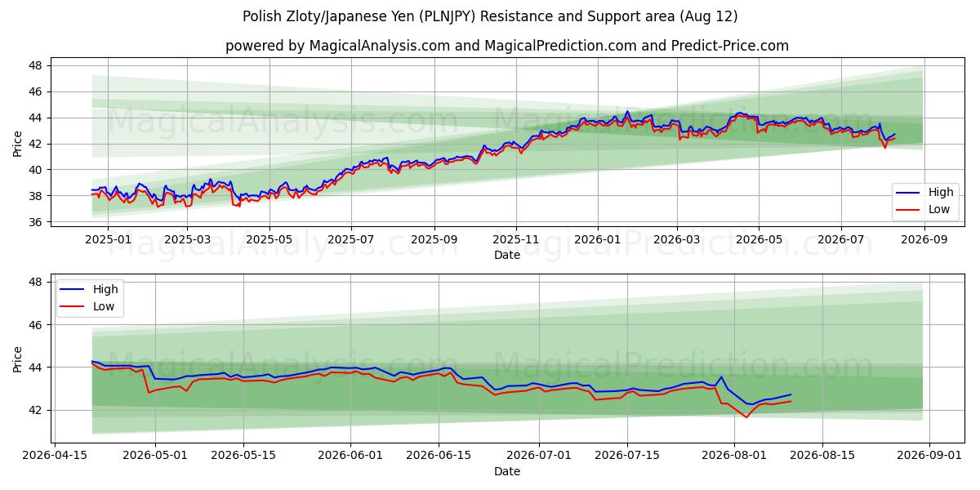Click the '2026-05-15' tick label
The image size is (980, 490).
(x=243, y=457)
